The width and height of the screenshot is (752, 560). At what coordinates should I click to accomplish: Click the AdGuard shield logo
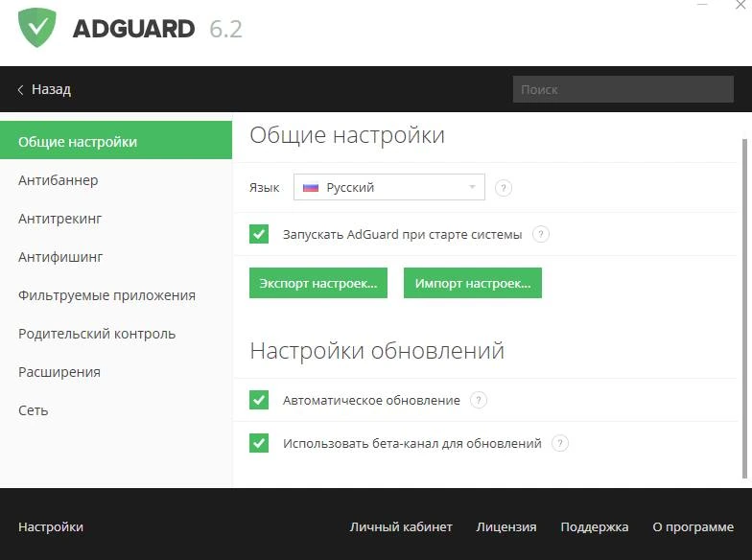point(36,27)
